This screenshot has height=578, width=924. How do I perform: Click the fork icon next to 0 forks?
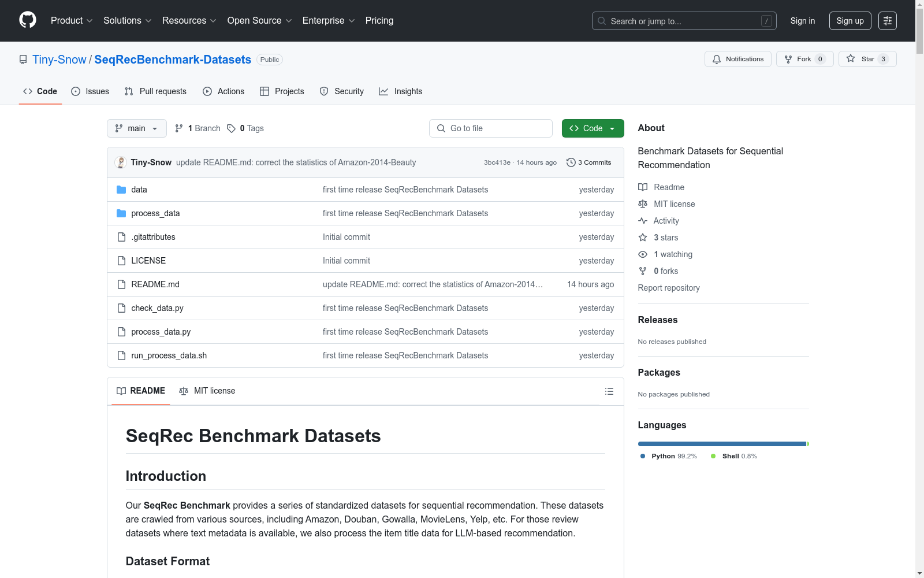click(643, 271)
